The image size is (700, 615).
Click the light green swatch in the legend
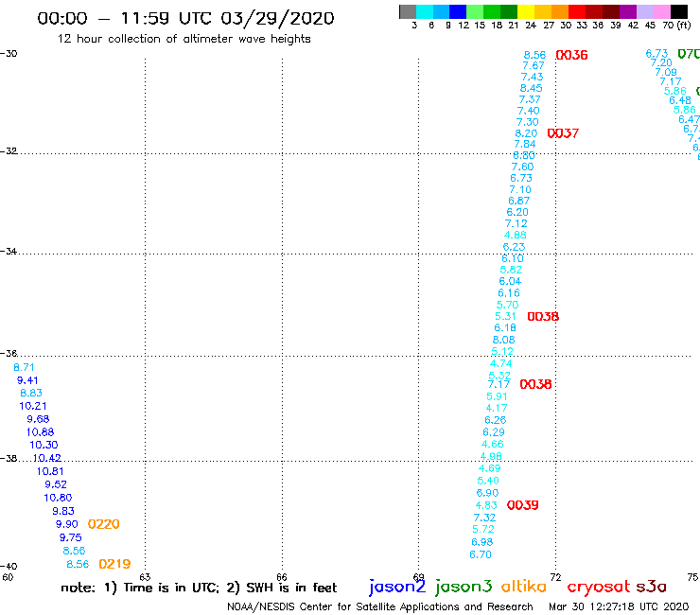coord(475,11)
